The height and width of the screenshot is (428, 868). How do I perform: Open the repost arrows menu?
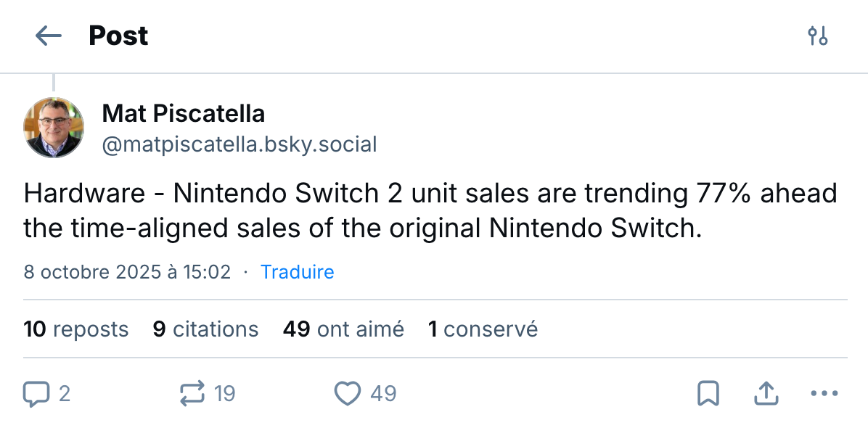pyautogui.click(x=193, y=394)
